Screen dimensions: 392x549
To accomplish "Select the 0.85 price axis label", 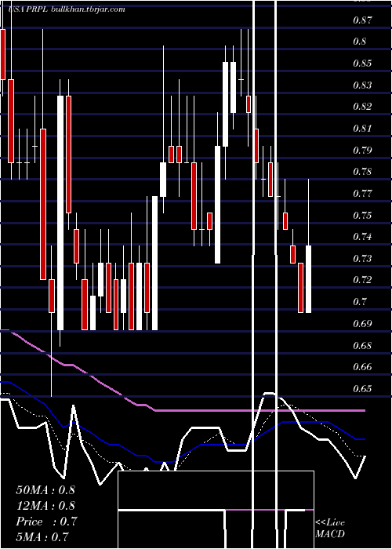I will click(x=362, y=64).
